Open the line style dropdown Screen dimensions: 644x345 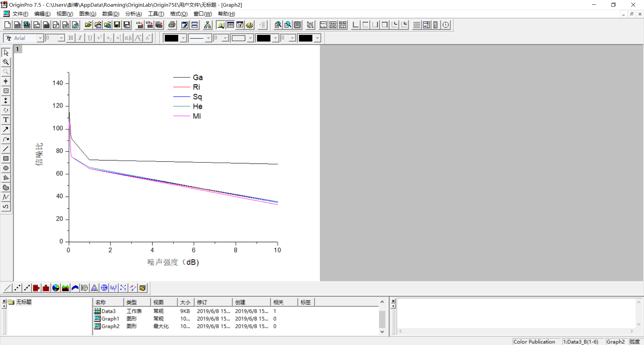pyautogui.click(x=208, y=38)
